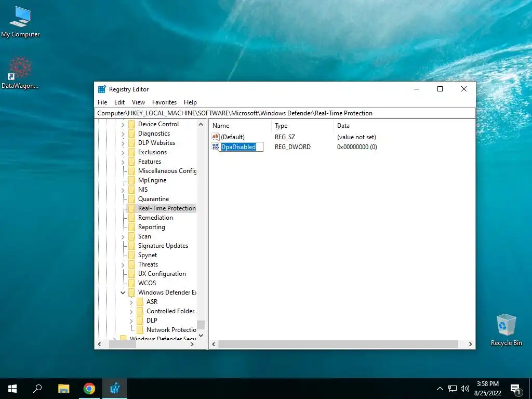Screen dimensions: 532x399
Task: Select the MpEngine folder icon
Action: coord(131,180)
